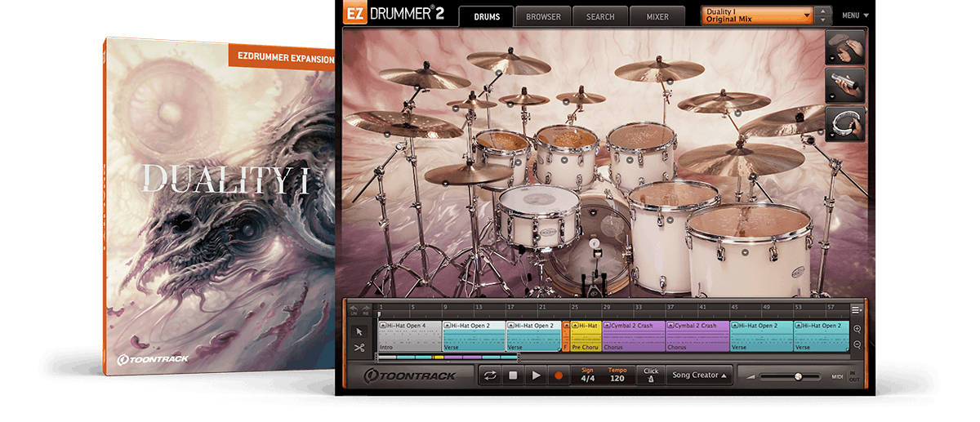Viewport: 980px width, 422px height.
Task: Click the small icon on Pre Chorus block
Action: click(575, 326)
